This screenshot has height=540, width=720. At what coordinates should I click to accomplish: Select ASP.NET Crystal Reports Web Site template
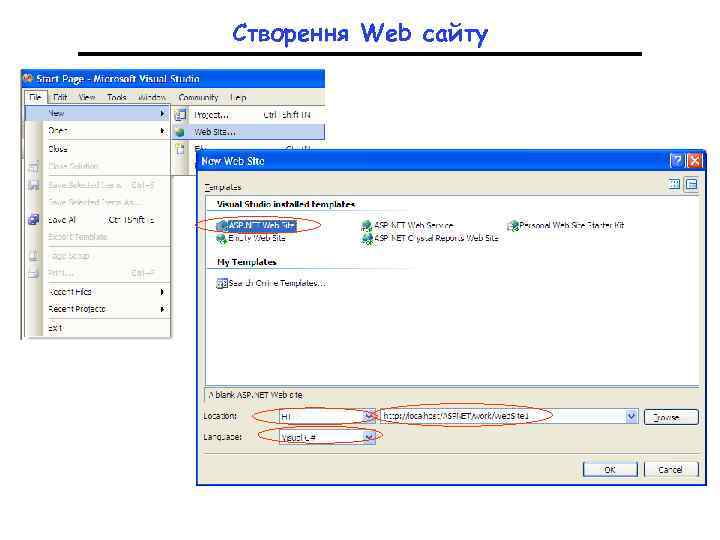[x=430, y=238]
